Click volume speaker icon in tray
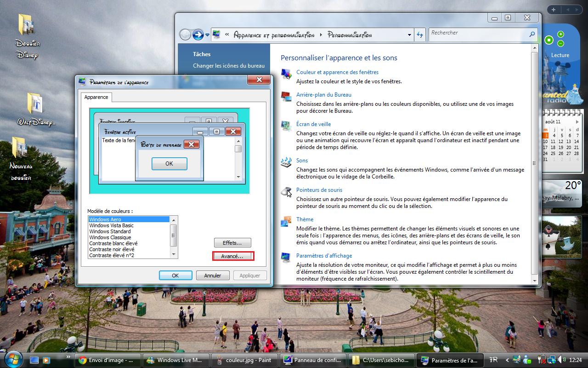Image resolution: width=588 pixels, height=368 pixels. [562, 360]
